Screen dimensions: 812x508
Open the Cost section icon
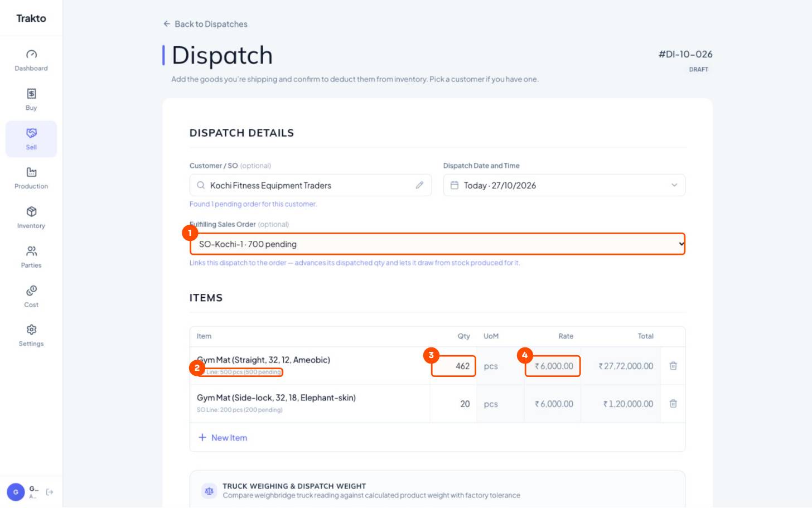(x=31, y=290)
